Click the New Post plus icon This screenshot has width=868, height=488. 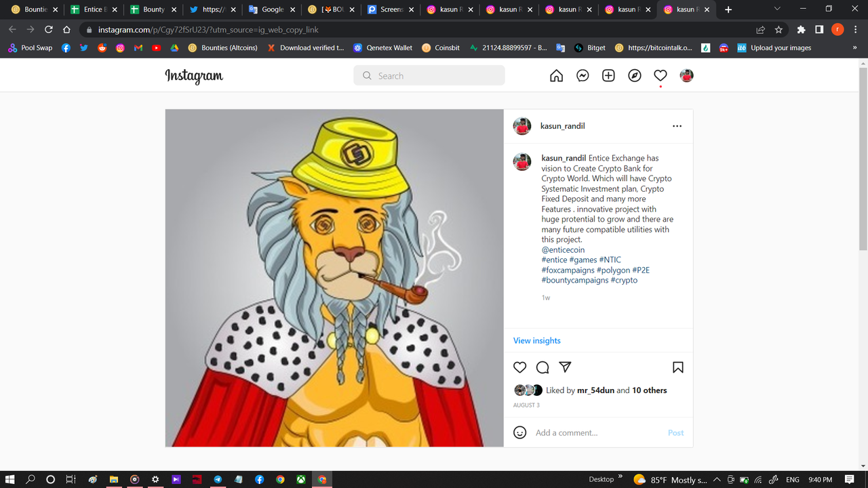(608, 75)
